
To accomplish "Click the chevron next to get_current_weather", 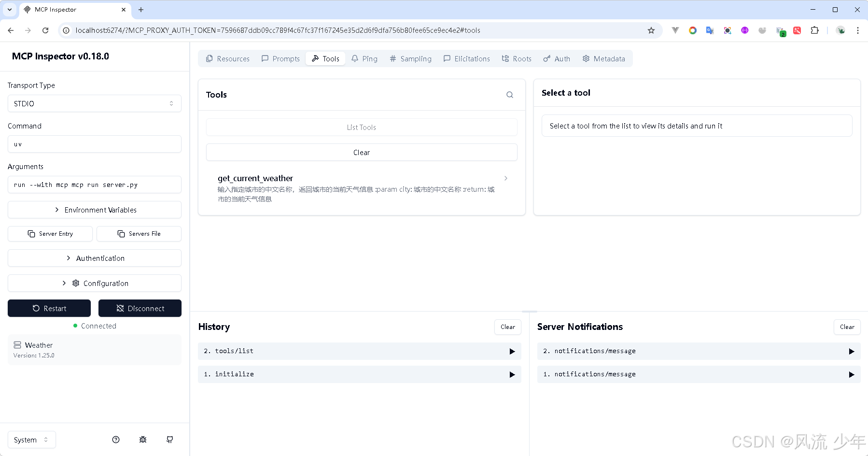I will 506,178.
